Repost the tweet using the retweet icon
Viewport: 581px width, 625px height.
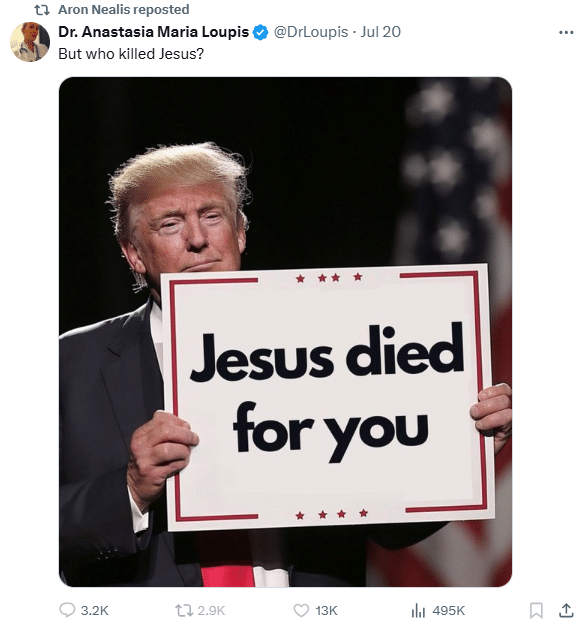tap(184, 610)
